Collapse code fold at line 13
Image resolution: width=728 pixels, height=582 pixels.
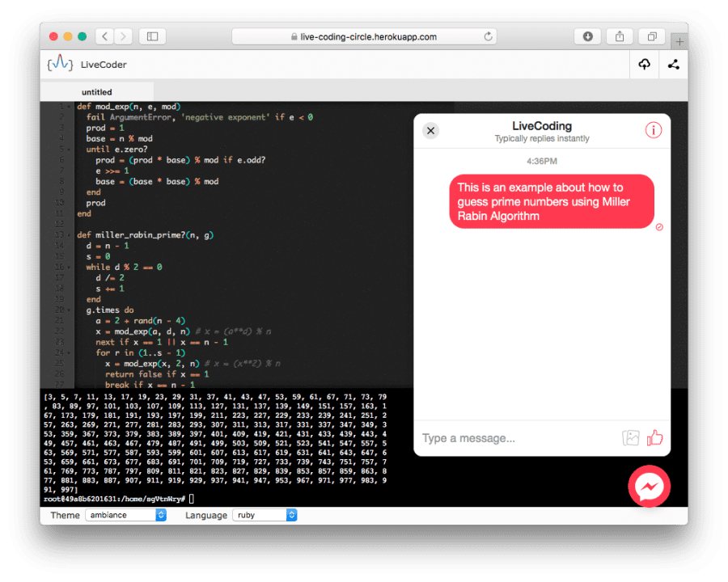pyautogui.click(x=70, y=235)
